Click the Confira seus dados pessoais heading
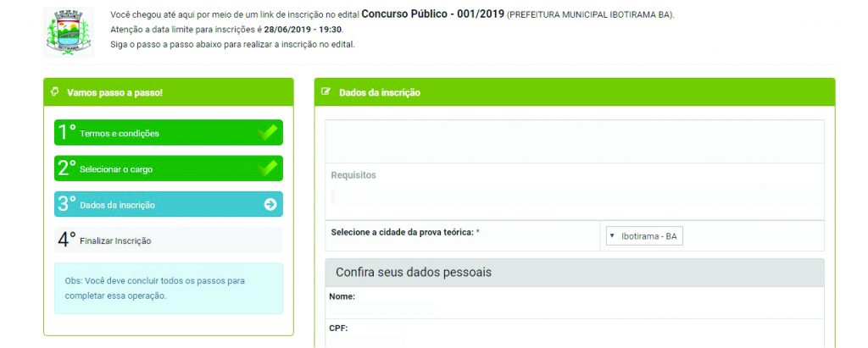 [x=414, y=272]
